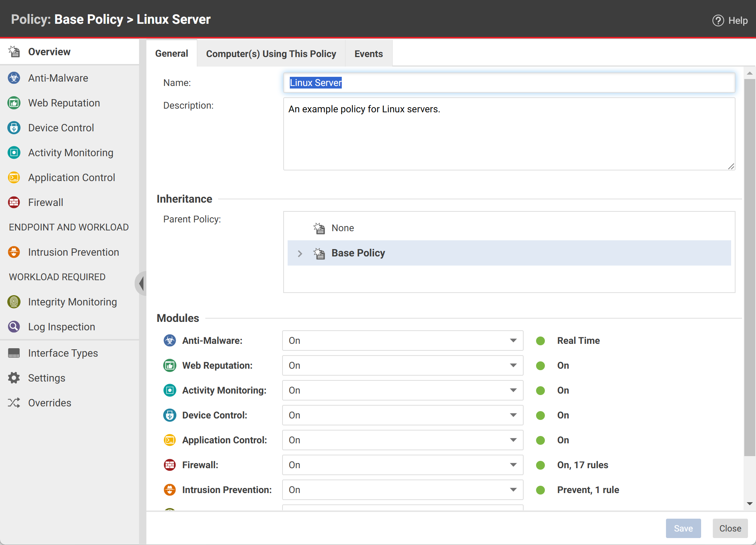This screenshot has height=545, width=756.
Task: Click the Web Reputation icon in Modules
Action: point(169,365)
